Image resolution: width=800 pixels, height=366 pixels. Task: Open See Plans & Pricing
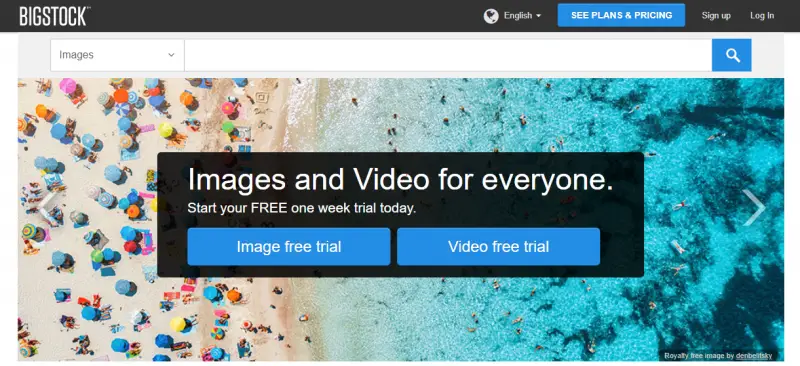point(621,15)
